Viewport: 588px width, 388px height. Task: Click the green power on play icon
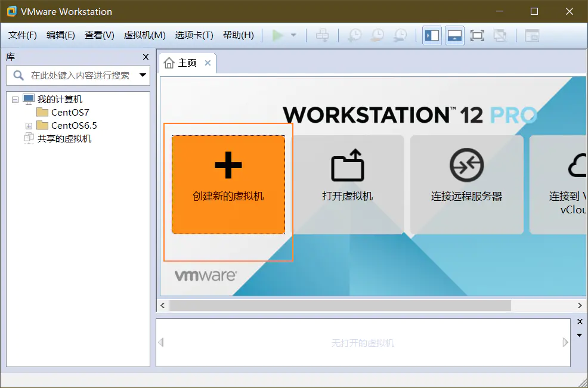pyautogui.click(x=277, y=35)
